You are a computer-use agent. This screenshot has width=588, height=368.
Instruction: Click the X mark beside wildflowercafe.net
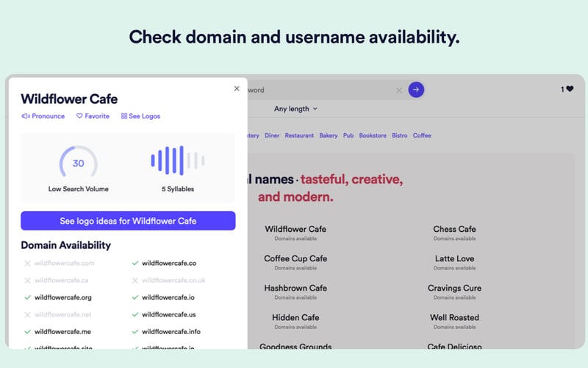click(27, 315)
